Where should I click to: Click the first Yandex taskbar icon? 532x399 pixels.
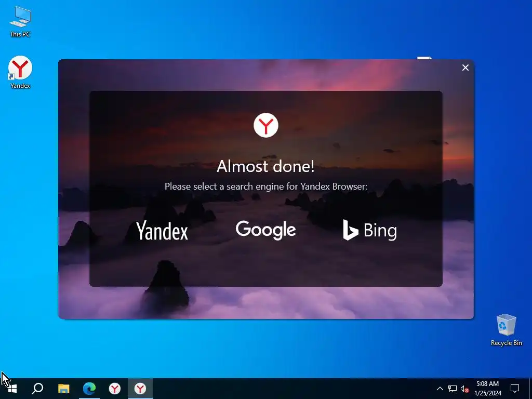pyautogui.click(x=115, y=389)
